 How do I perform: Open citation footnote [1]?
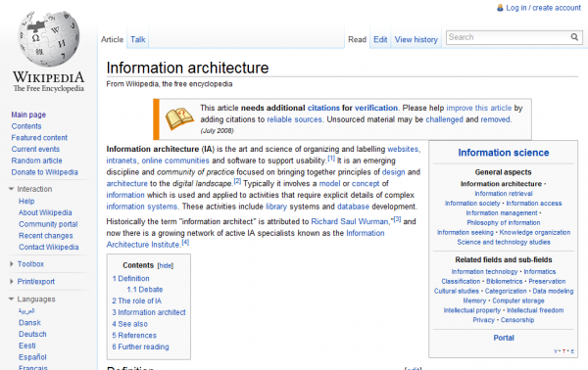(x=331, y=159)
